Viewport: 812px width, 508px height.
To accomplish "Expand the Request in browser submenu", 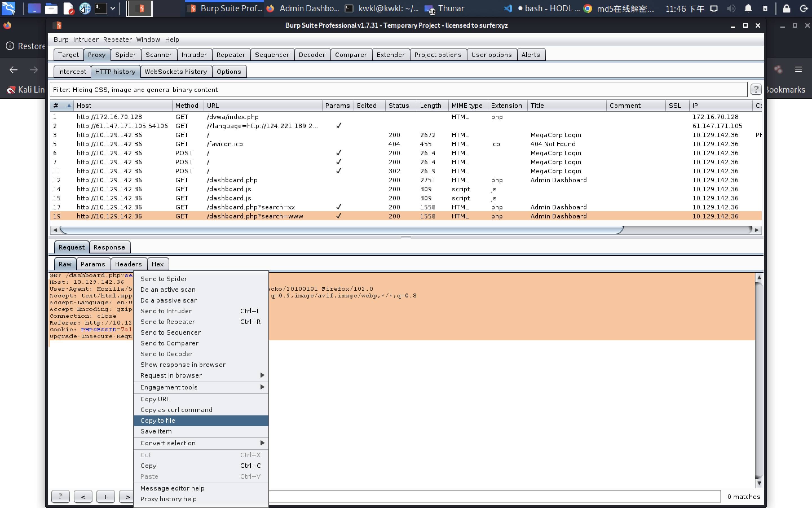I will coord(201,375).
